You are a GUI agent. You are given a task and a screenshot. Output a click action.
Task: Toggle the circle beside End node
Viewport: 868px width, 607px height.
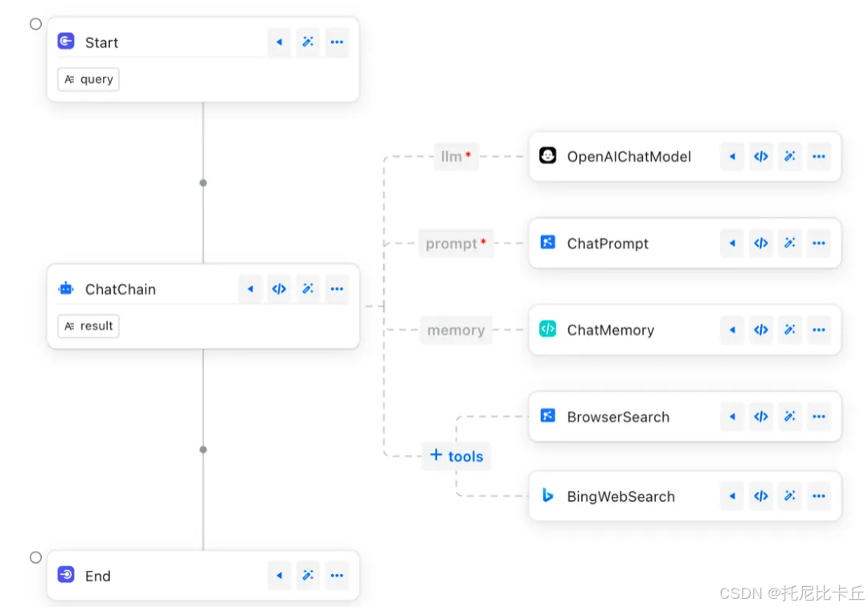tap(35, 557)
